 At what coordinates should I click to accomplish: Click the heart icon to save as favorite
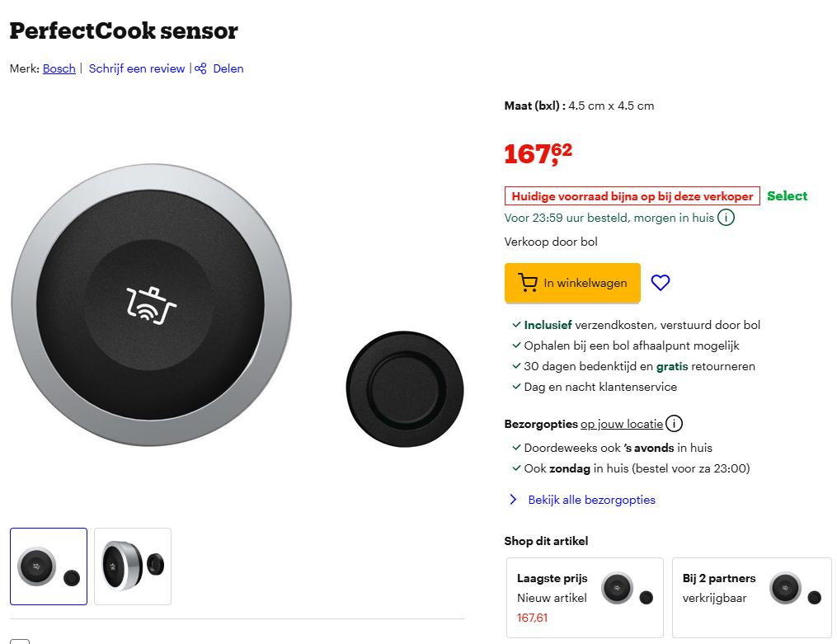tap(660, 283)
